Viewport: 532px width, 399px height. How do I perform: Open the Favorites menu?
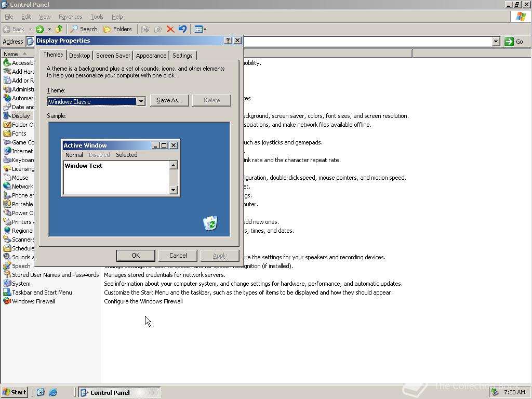pyautogui.click(x=70, y=17)
